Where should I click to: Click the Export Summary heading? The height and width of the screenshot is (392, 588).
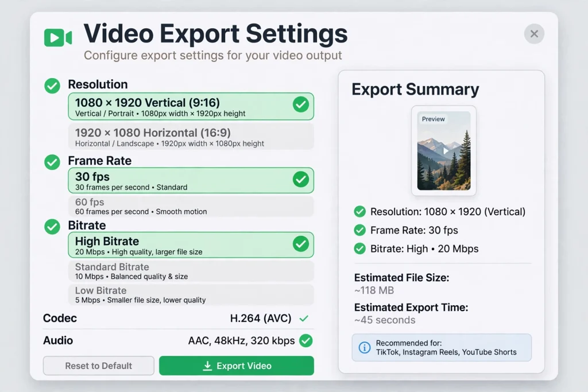coord(415,89)
